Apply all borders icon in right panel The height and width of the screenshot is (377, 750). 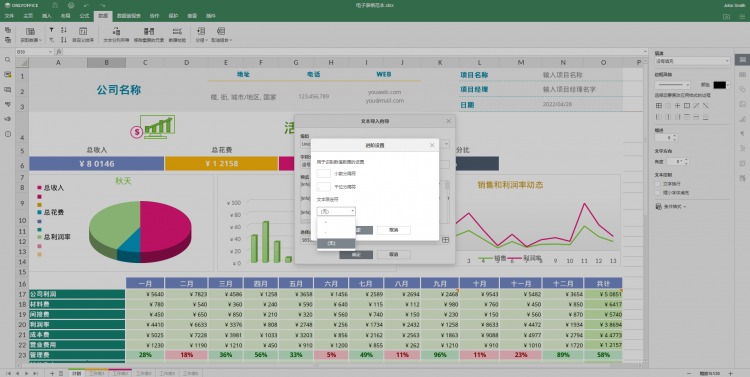point(659,106)
